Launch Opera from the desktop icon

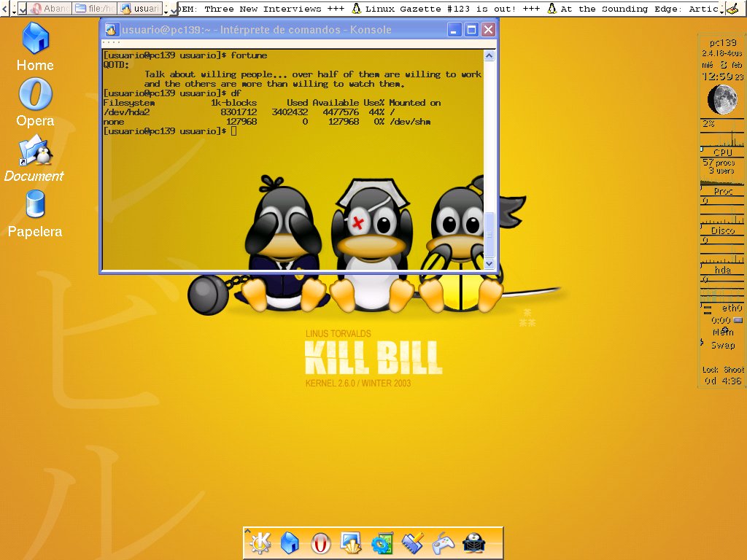(x=35, y=102)
